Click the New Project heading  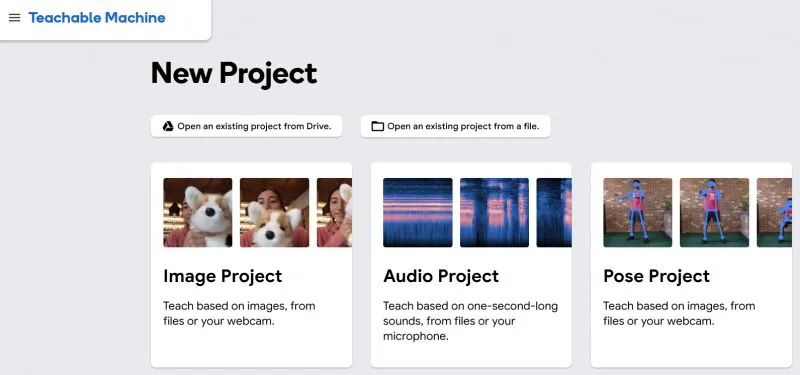[x=234, y=73]
